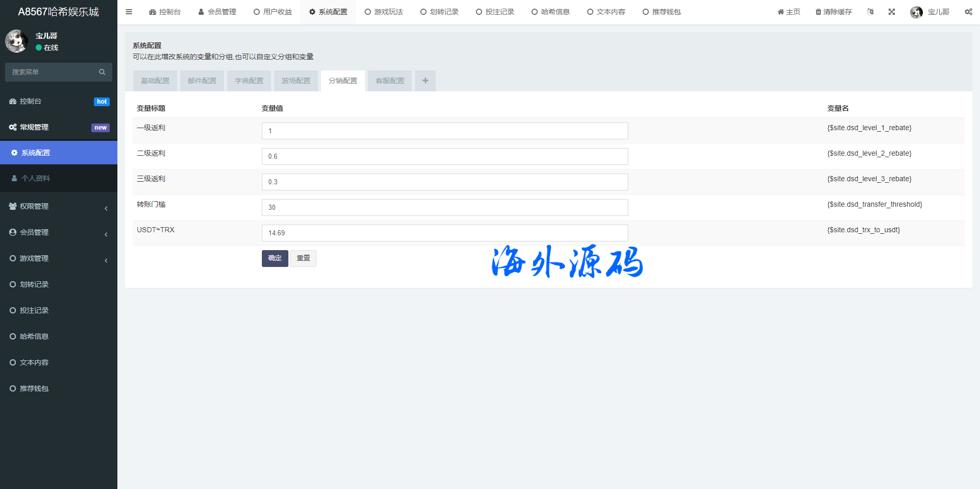Screen dimensions: 980x489
Task: Click the user avatar in top bar
Action: (916, 12)
